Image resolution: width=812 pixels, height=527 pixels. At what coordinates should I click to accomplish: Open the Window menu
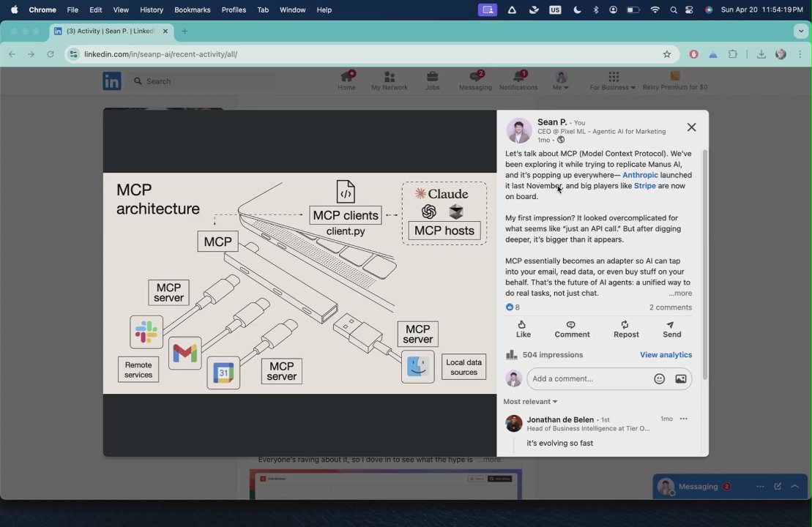point(293,10)
